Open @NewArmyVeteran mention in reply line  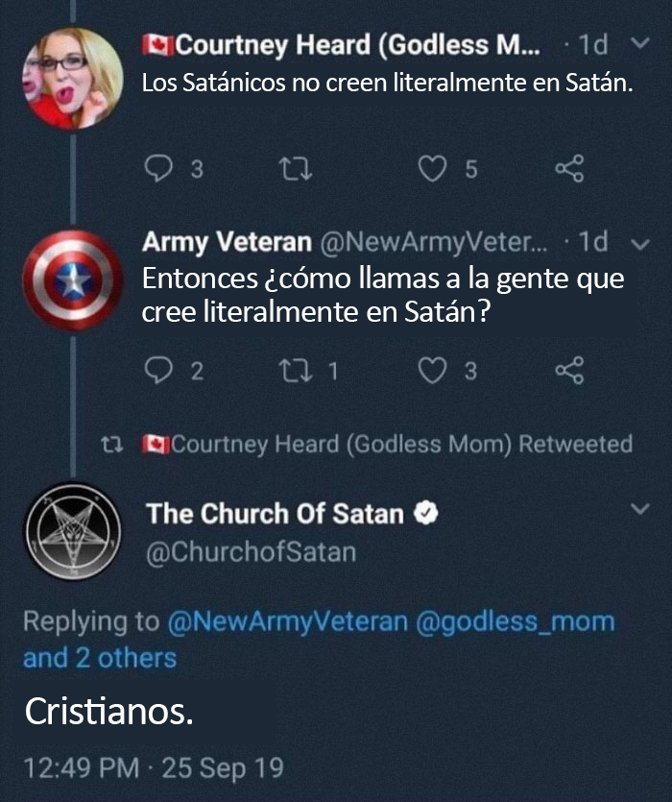[287, 621]
